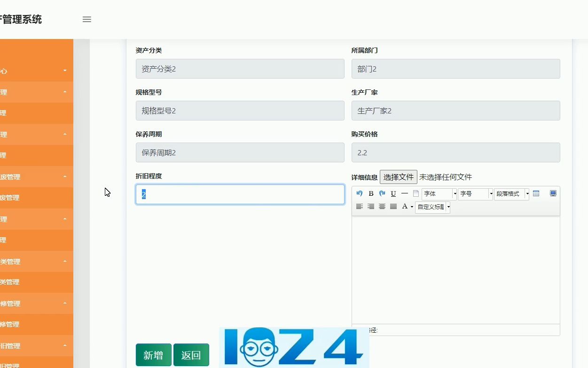
Task: Click the 选择文件 file chooser button
Action: point(398,177)
